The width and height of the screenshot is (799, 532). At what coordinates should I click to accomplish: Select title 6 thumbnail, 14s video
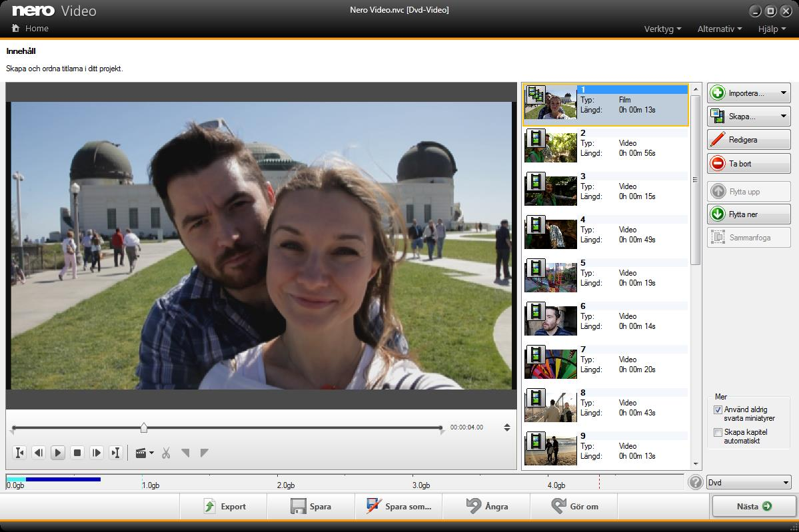[x=550, y=319]
